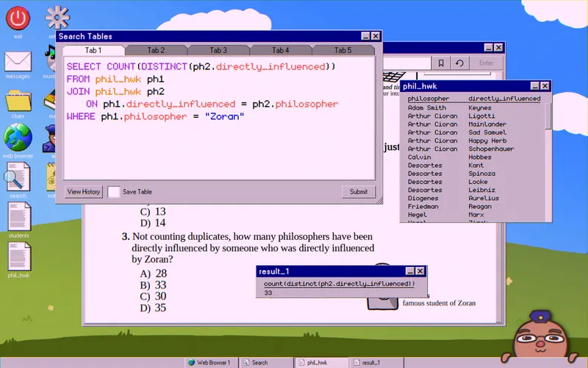Click the bookmark icon in browser toolbar
The height and width of the screenshot is (368, 588).
[441, 63]
